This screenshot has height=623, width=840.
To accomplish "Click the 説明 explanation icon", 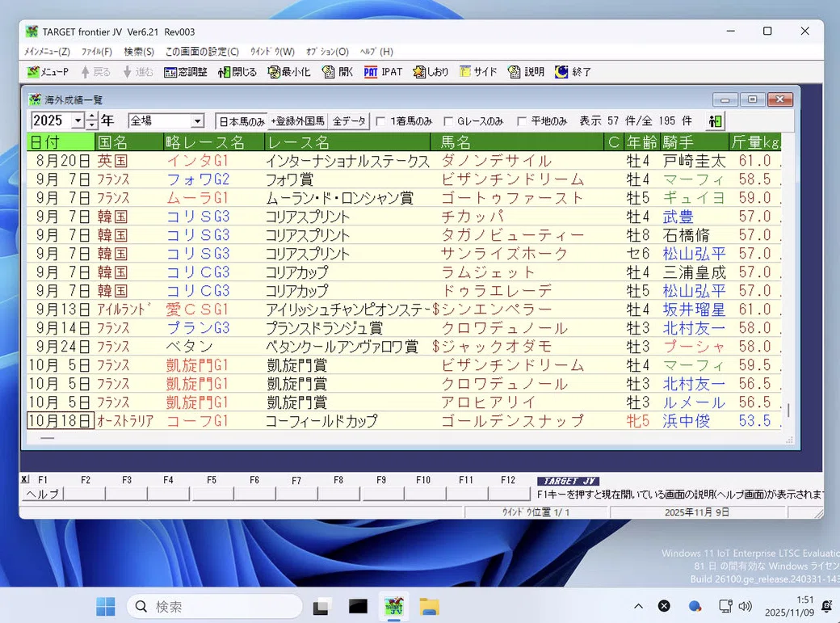I will coord(526,72).
